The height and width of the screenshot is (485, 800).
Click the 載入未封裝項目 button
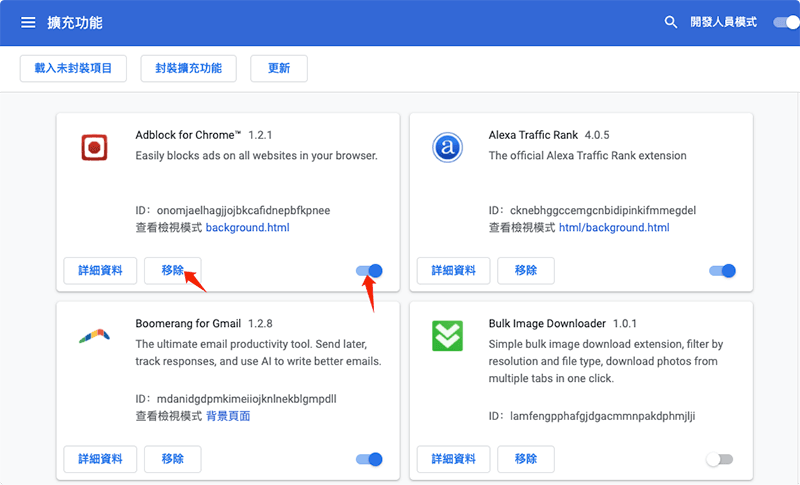pos(73,68)
